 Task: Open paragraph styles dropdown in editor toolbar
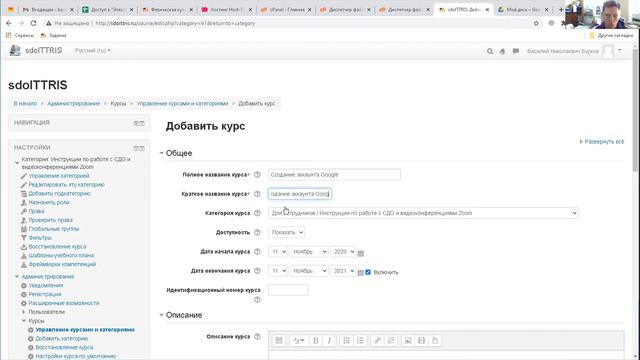click(298, 340)
